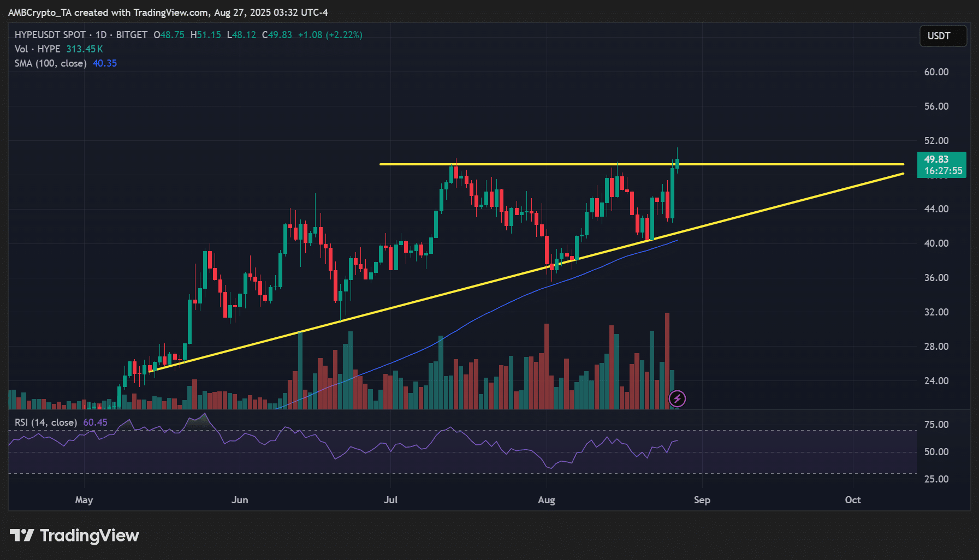Click the TradingView logo at bottom left
The height and width of the screenshot is (560, 979).
74,535
